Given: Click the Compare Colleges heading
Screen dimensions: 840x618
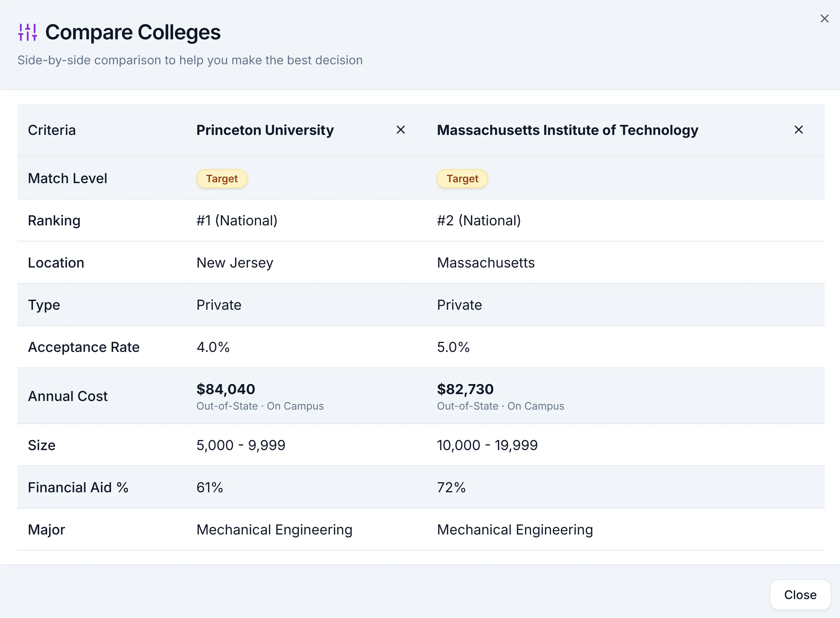Looking at the screenshot, I should 133,32.
